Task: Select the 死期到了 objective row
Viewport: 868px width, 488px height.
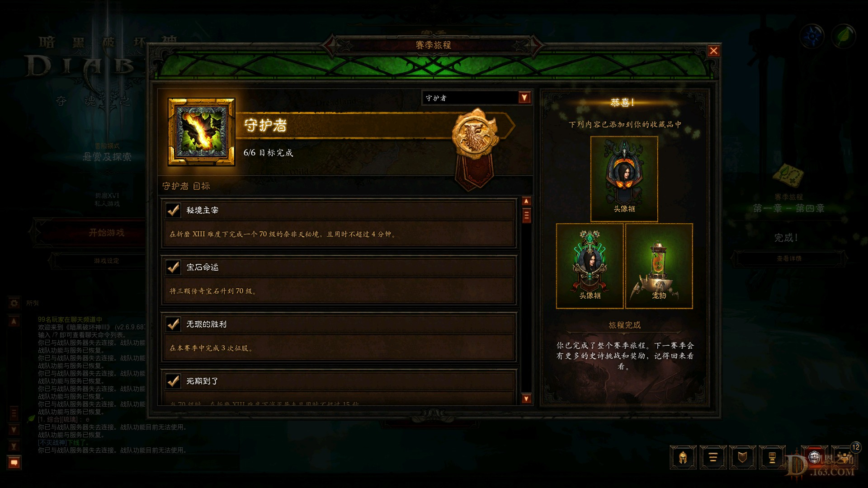Action: pyautogui.click(x=339, y=387)
